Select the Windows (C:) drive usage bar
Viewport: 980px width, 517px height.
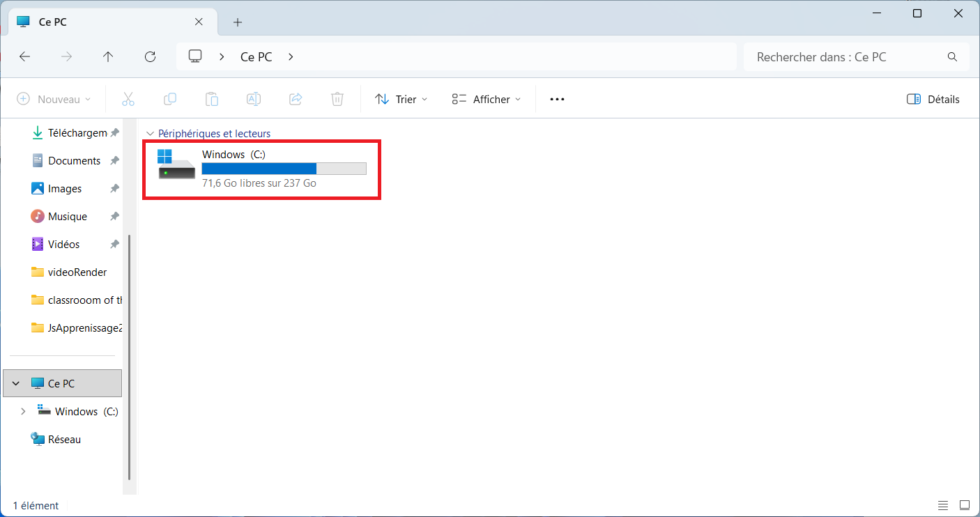pyautogui.click(x=284, y=169)
